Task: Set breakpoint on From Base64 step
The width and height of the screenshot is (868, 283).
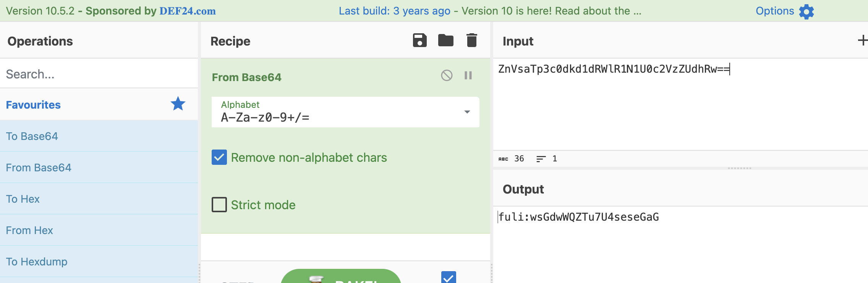Action: [x=468, y=75]
